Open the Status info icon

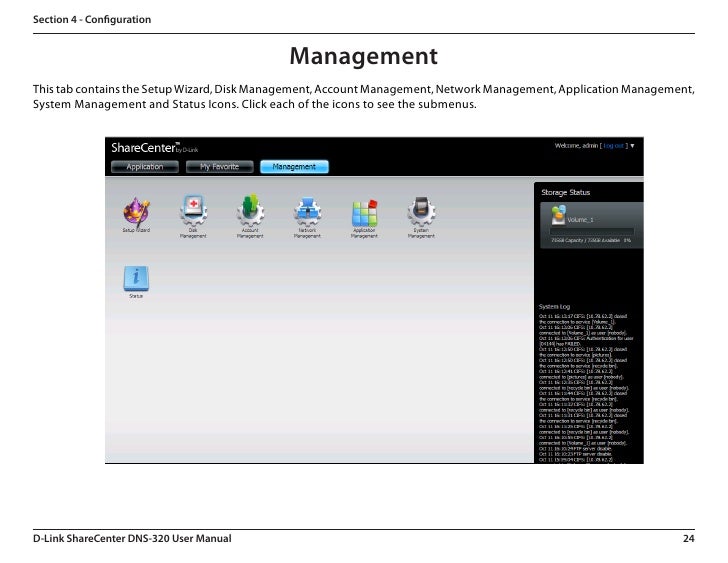pyautogui.click(x=136, y=278)
